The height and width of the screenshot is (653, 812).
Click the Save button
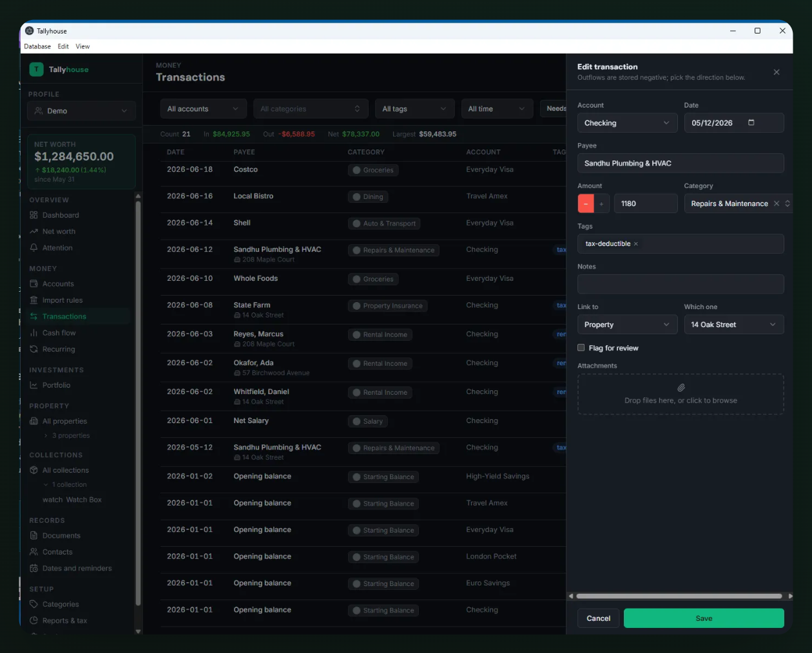click(x=704, y=618)
